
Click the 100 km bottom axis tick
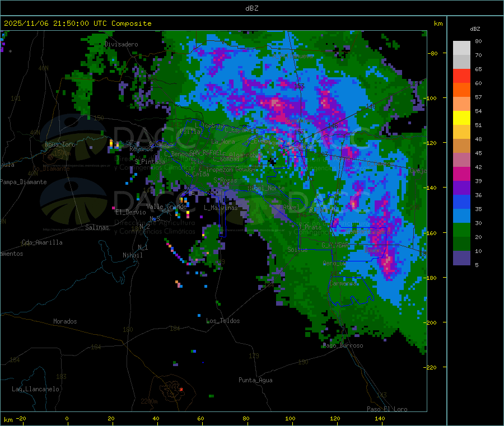pyautogui.click(x=290, y=418)
